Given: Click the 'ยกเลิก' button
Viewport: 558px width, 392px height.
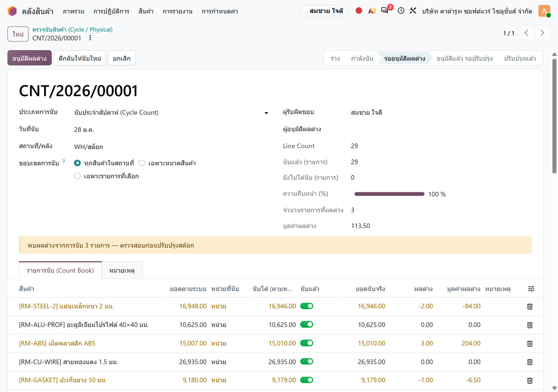Looking at the screenshot, I should click(x=122, y=58).
